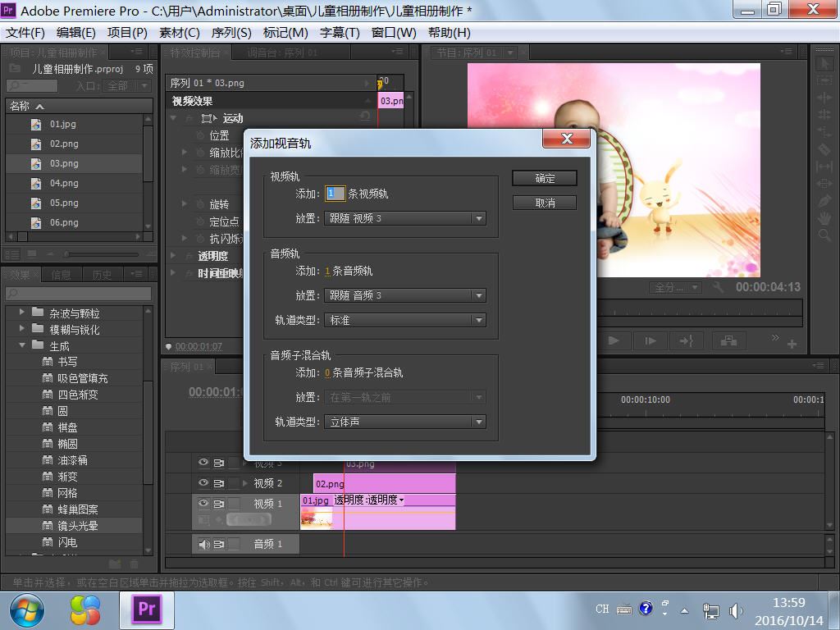Click the play button in program monitor

click(x=614, y=340)
